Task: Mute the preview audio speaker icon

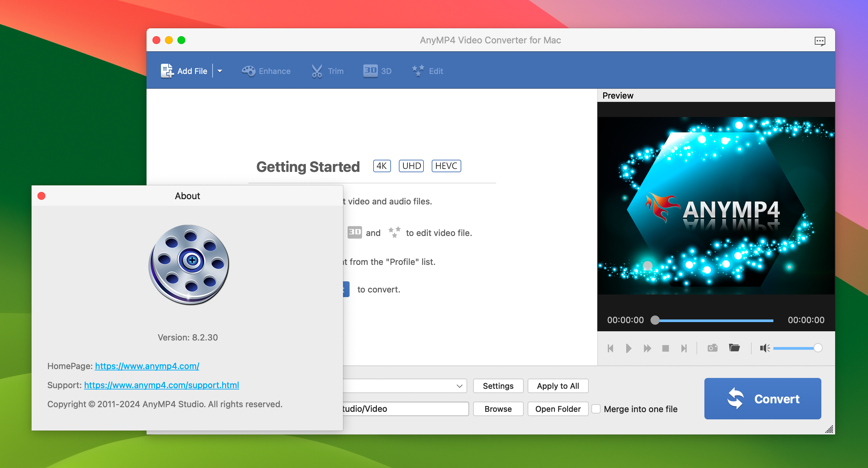Action: [764, 348]
